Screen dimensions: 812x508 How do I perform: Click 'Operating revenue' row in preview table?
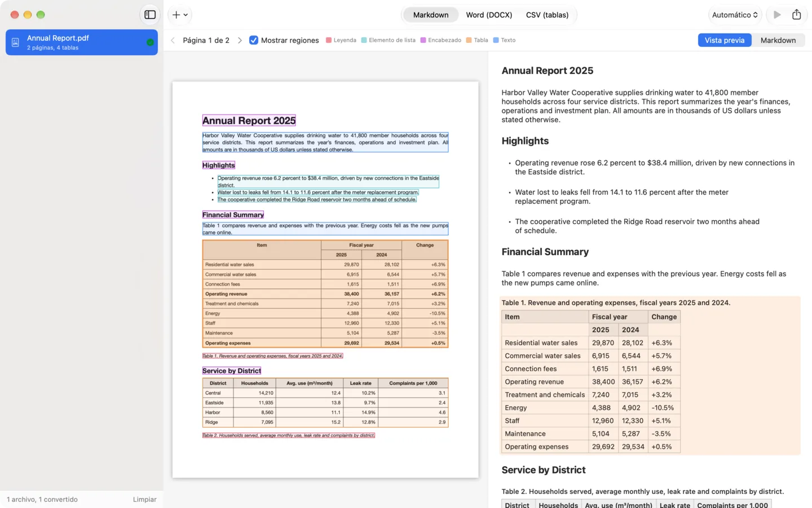tap(590, 382)
